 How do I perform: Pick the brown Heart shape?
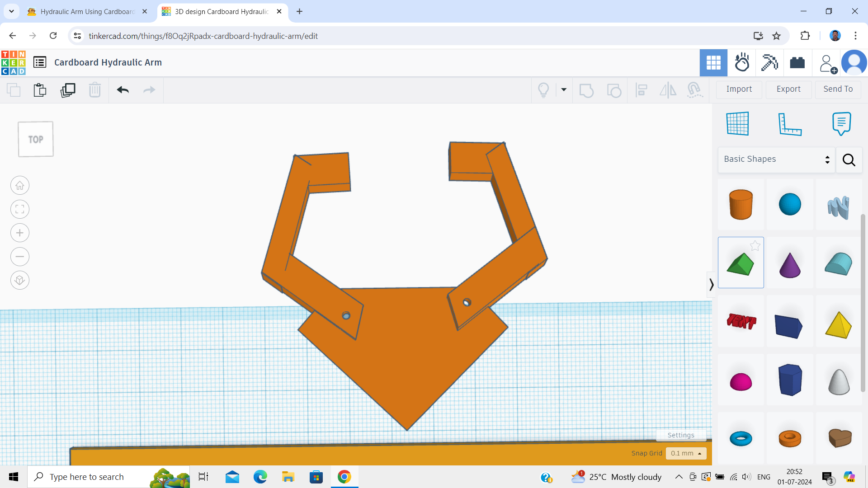click(x=839, y=438)
